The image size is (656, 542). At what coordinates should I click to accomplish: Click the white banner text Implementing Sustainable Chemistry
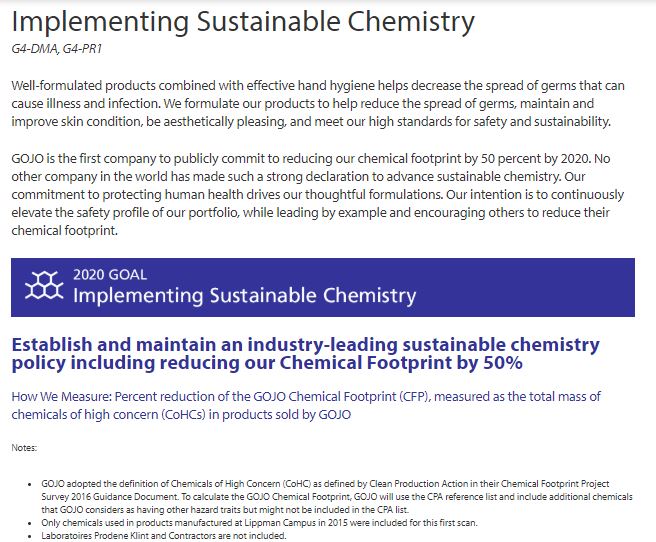click(x=245, y=295)
